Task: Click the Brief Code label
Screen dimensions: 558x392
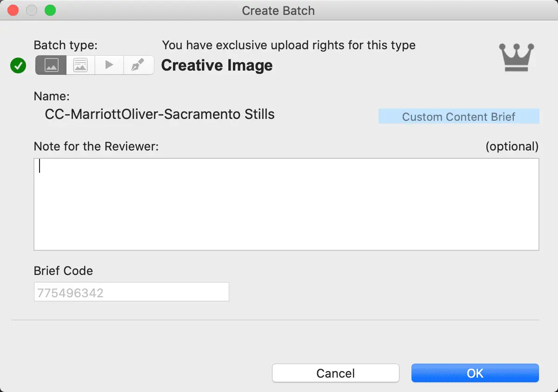Action: 63,271
